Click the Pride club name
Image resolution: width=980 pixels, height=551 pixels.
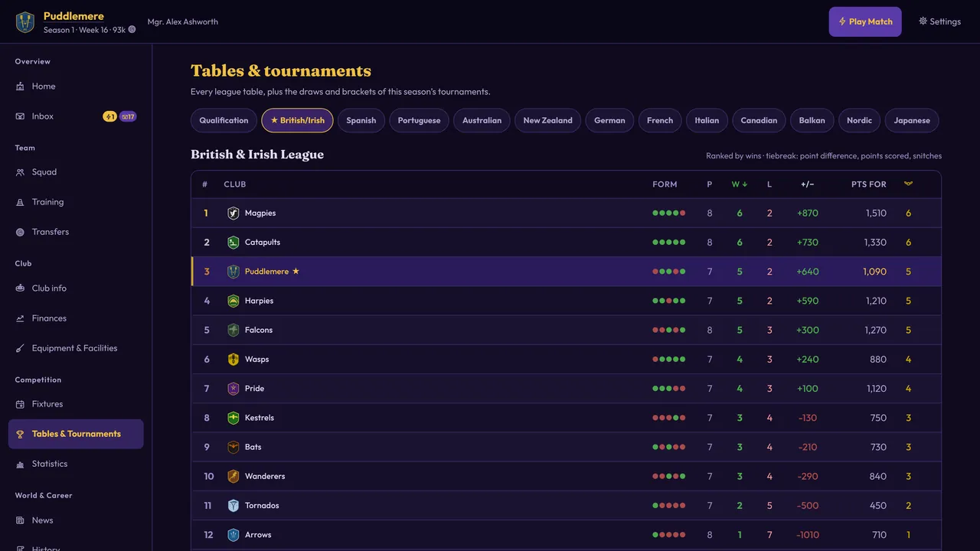coord(254,389)
